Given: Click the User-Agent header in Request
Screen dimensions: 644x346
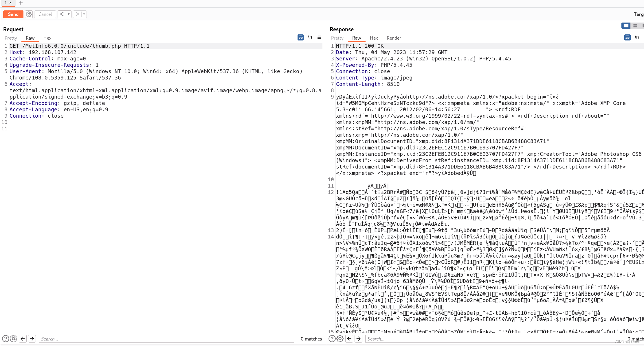Looking at the screenshot, I should pyautogui.click(x=156, y=75).
